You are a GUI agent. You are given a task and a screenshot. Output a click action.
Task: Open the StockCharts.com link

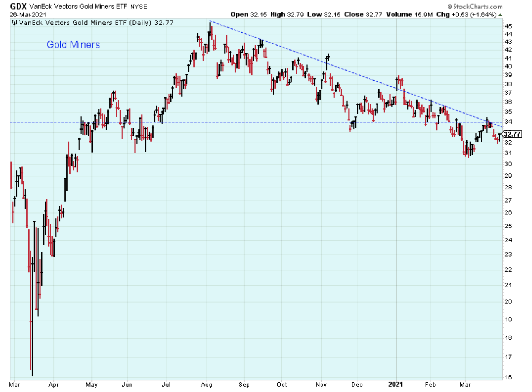tap(475, 7)
